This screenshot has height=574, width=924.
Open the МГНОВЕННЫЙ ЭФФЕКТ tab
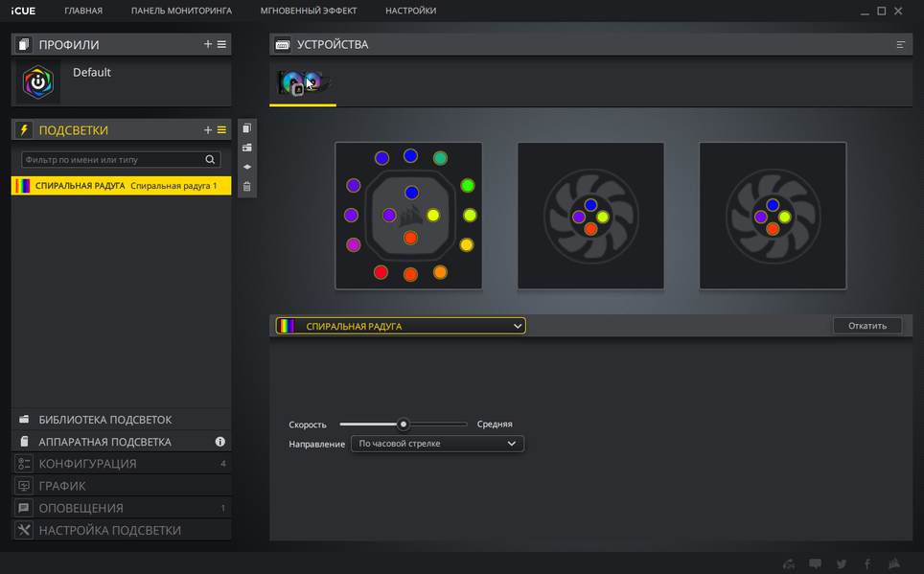coord(309,11)
